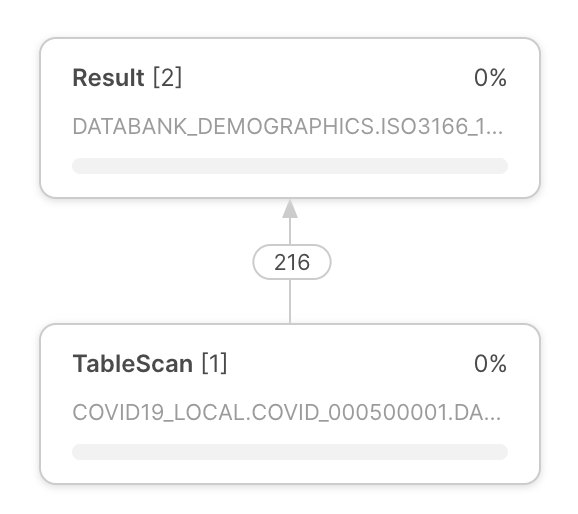Click the Result node 0% value

coord(490,78)
